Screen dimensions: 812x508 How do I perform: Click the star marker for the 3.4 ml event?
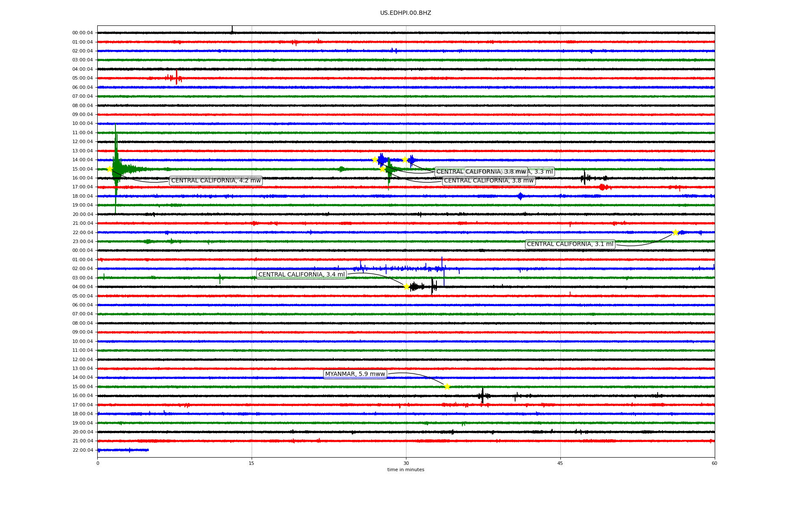[x=406, y=287]
